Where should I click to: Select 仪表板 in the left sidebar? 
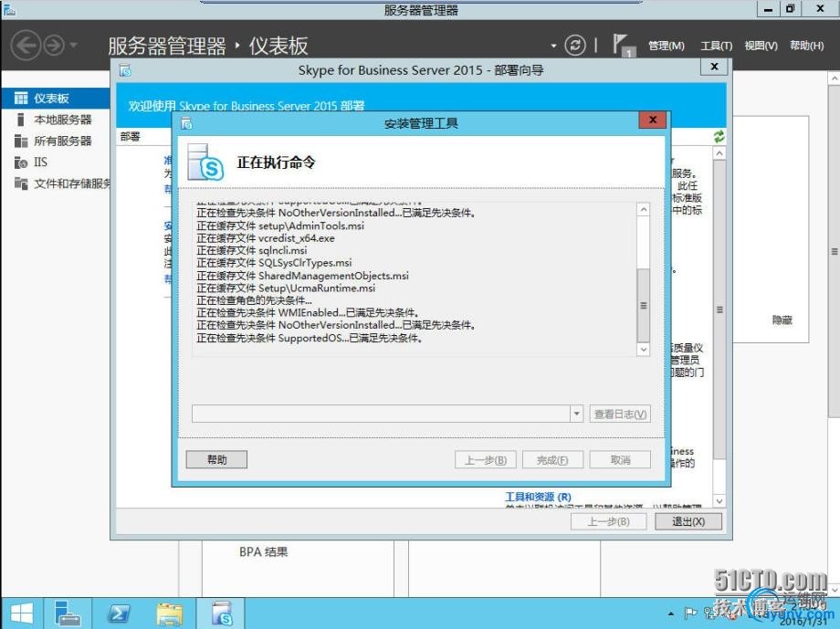(x=57, y=98)
